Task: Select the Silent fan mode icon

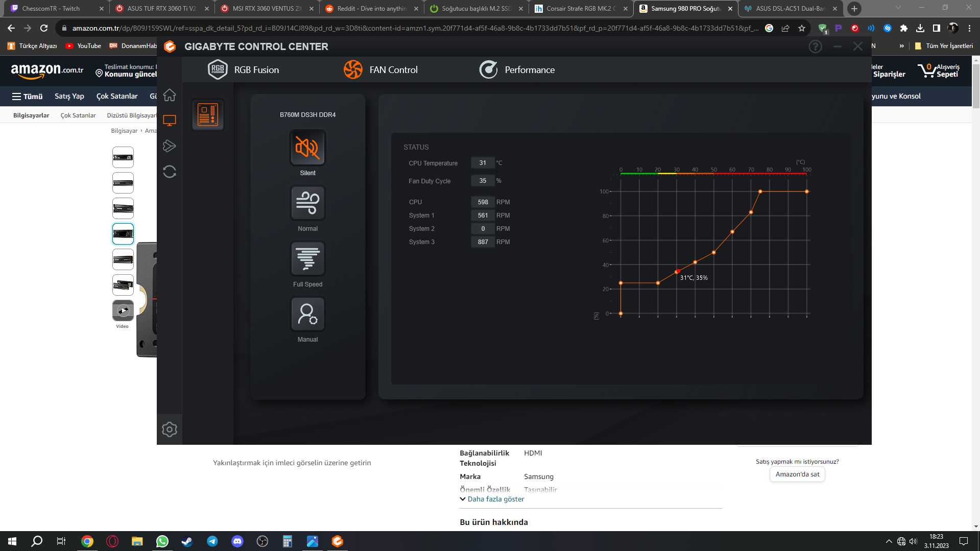Action: [x=307, y=148]
